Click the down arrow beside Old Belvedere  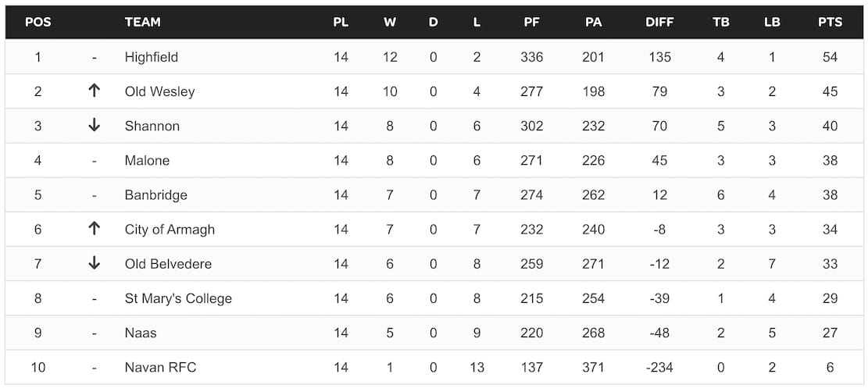pyautogui.click(x=94, y=263)
